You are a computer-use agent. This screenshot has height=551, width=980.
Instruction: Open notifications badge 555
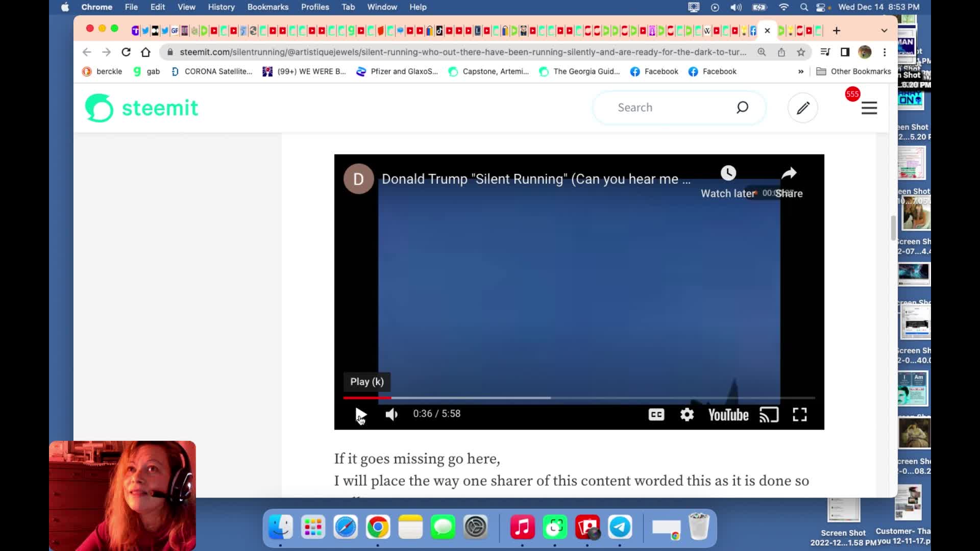pyautogui.click(x=852, y=94)
